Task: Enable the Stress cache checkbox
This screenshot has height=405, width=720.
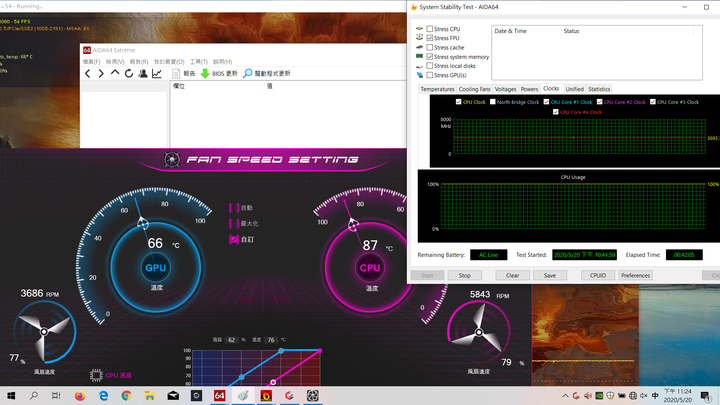Action: pyautogui.click(x=430, y=47)
